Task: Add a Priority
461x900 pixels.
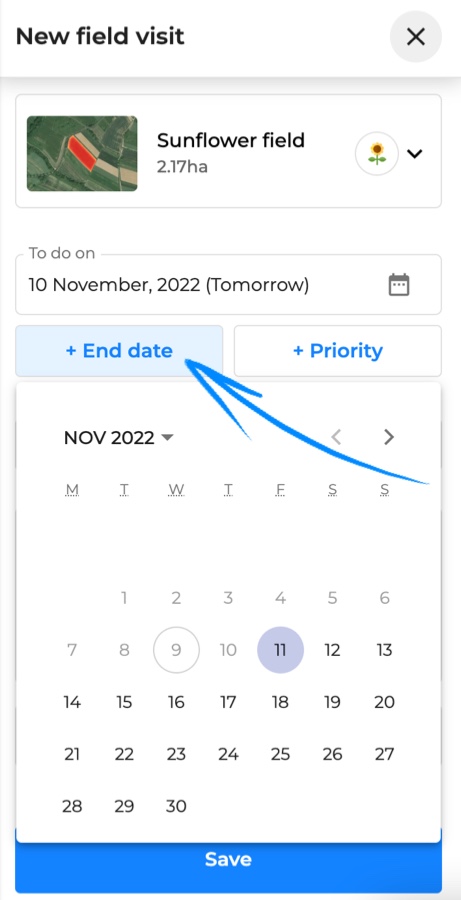Action: coord(338,351)
